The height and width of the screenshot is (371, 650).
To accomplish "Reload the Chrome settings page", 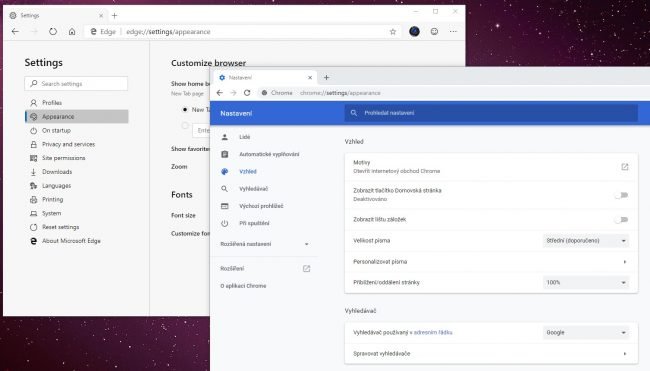I will click(x=247, y=93).
